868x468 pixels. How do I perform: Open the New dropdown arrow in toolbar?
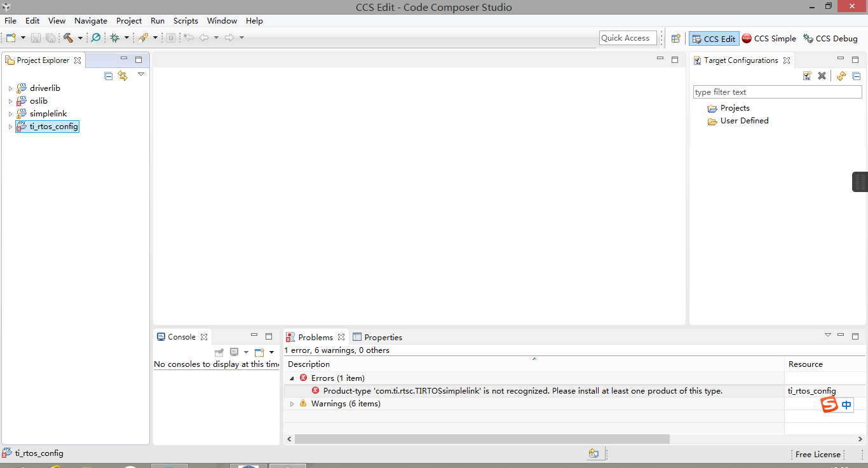pos(23,38)
